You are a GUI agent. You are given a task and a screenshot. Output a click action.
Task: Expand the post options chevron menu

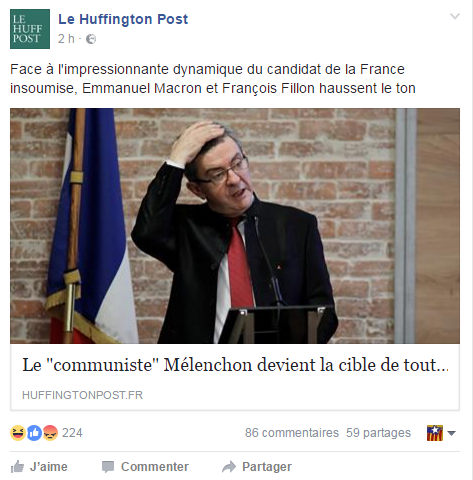455,16
